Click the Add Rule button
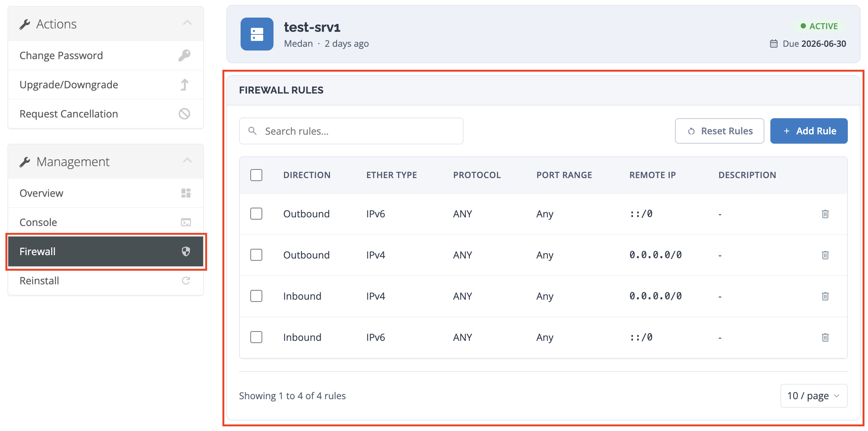This screenshot has width=868, height=431. 809,131
